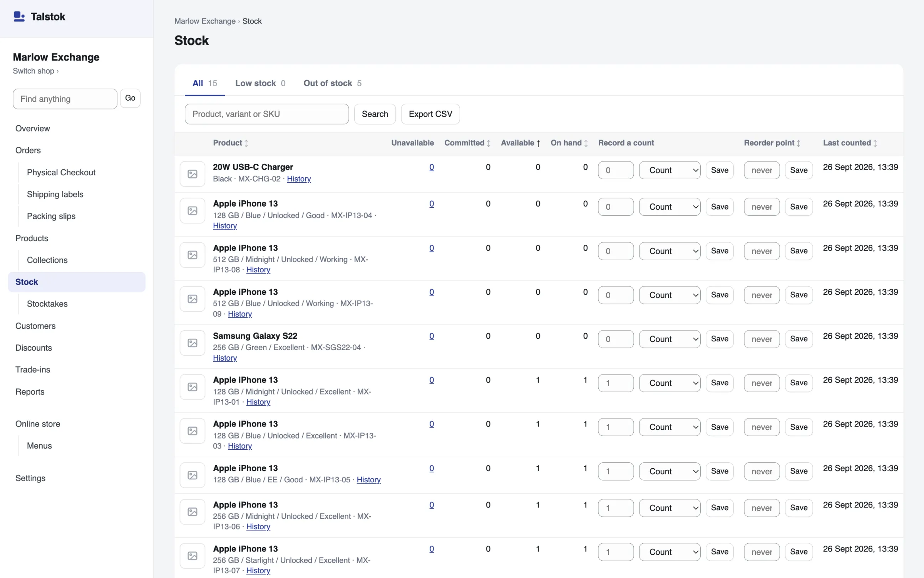Expand Switch shop chevron link
924x578 pixels.
pos(36,71)
